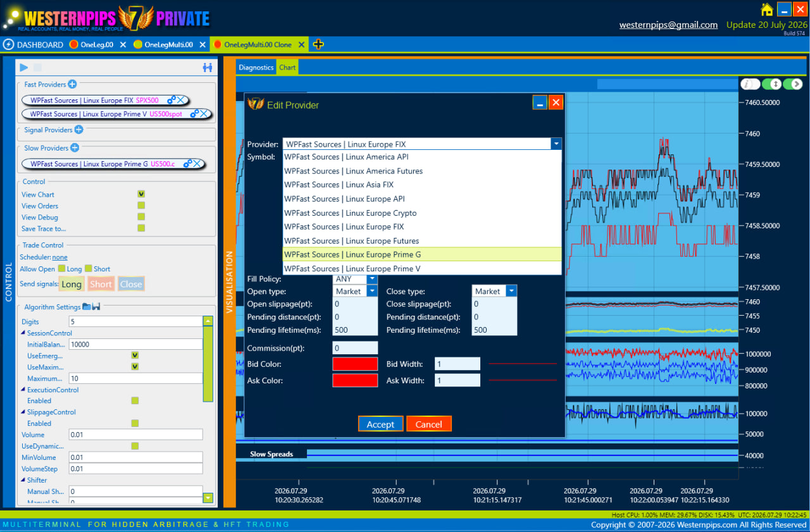810x532 pixels.
Task: Select Linux Europe Prime G from the list
Action: tap(422, 254)
